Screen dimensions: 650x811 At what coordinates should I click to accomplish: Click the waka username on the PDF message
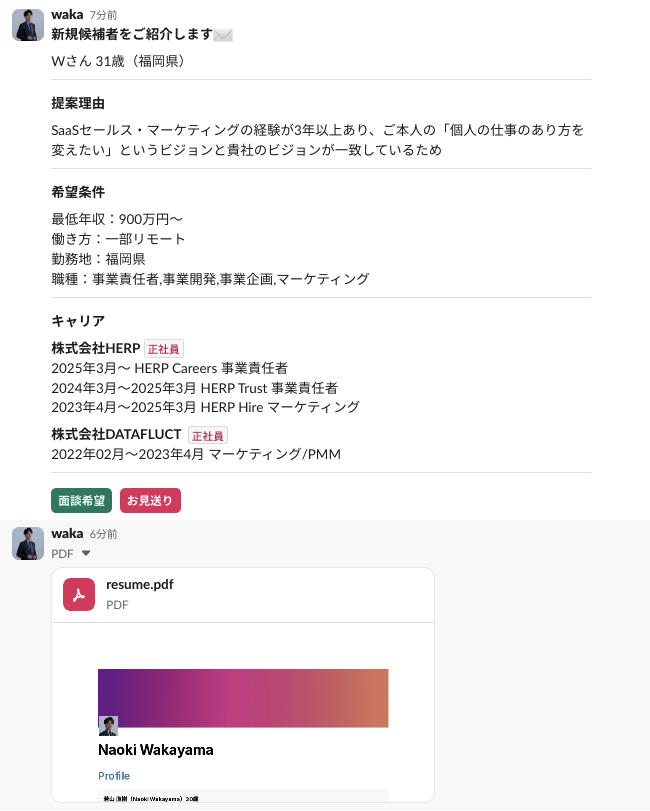coord(67,533)
